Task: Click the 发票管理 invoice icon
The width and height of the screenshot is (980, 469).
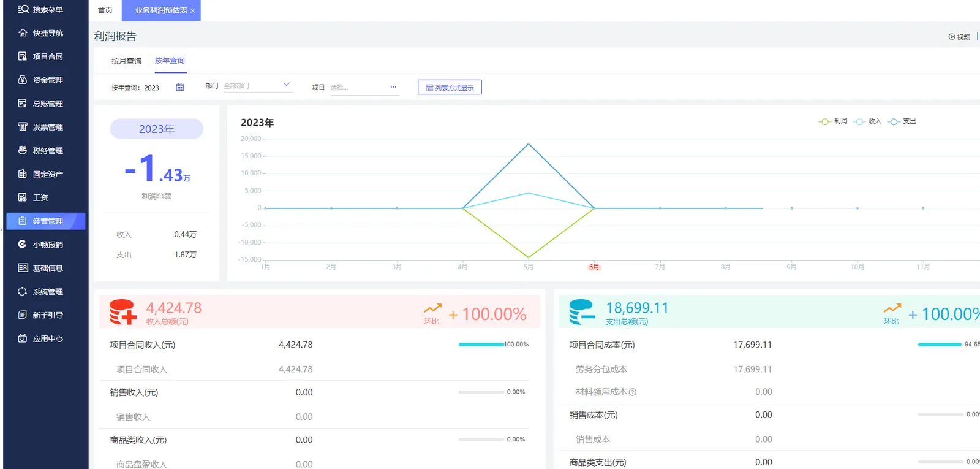Action: 23,127
